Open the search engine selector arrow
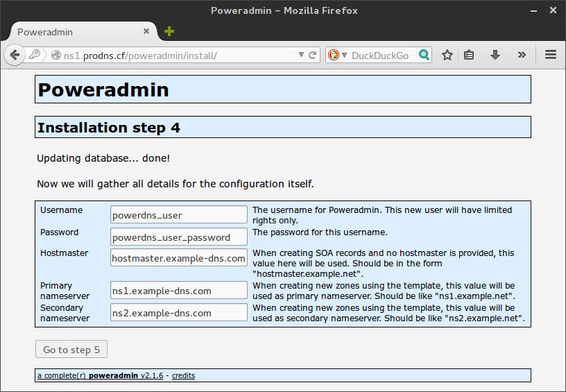The image size is (566, 392). coord(344,56)
